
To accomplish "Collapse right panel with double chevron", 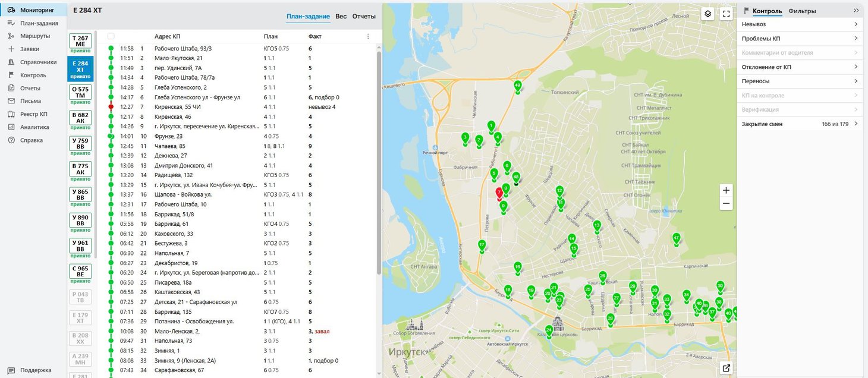I will point(856,11).
